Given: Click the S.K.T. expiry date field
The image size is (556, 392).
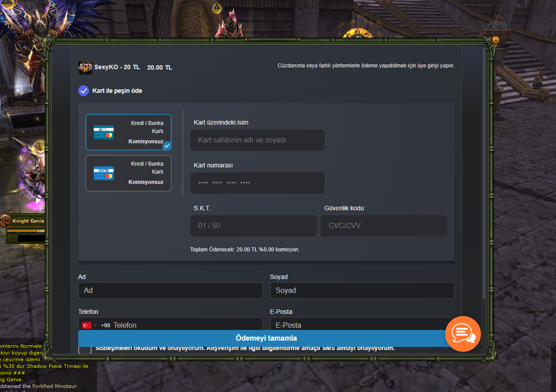Looking at the screenshot, I should click(253, 226).
